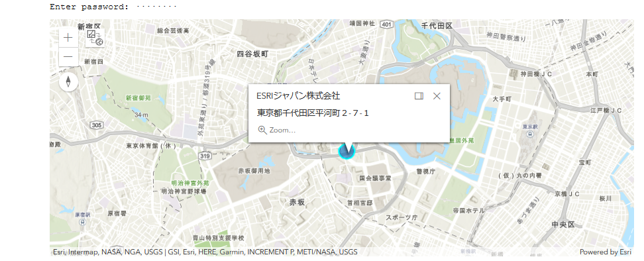Click the スポーツ庁 label
This screenshot has height=261, width=644.
coord(402,217)
